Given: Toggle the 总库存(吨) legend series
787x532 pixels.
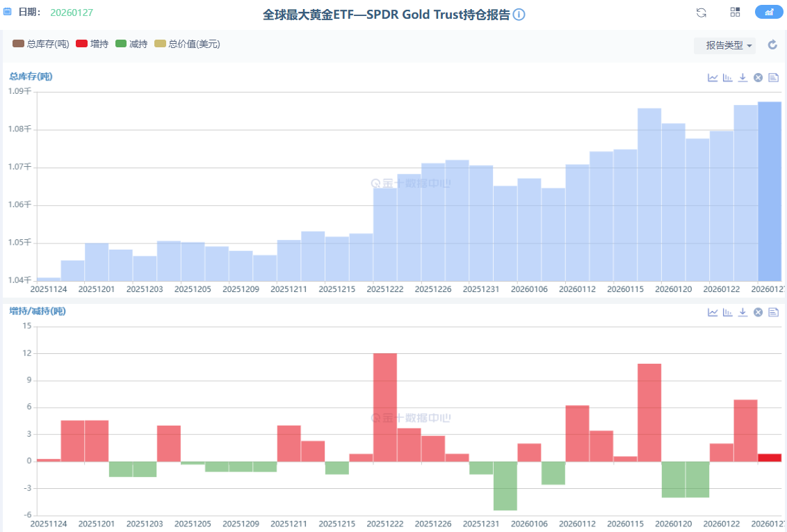Looking at the screenshot, I should click(41, 44).
